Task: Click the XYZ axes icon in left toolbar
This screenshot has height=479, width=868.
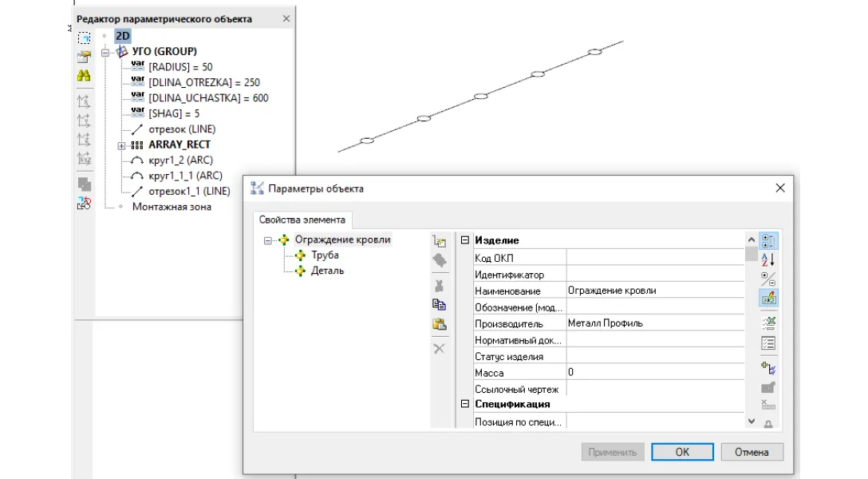Action: (x=84, y=158)
